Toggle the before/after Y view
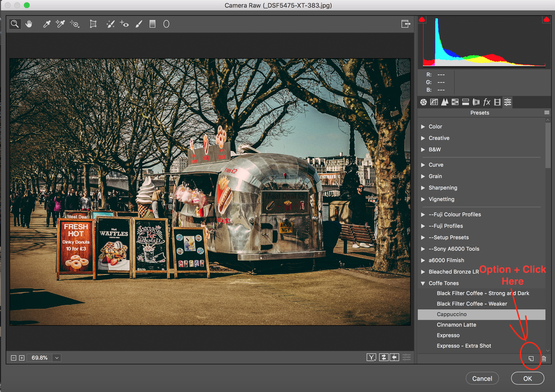The image size is (555, 392). [x=371, y=357]
